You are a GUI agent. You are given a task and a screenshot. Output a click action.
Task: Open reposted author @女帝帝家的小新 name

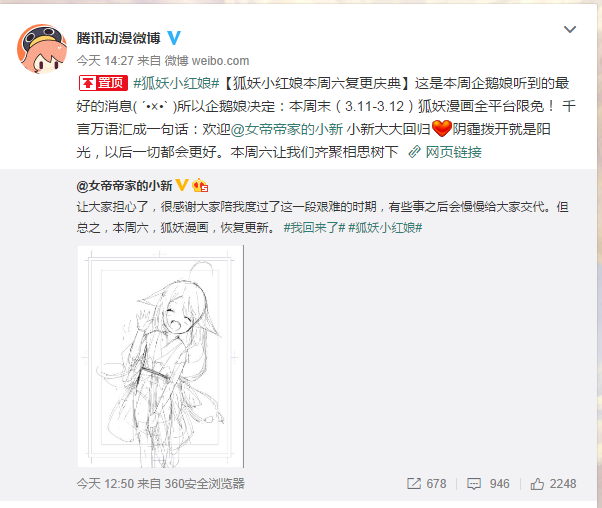click(x=124, y=186)
